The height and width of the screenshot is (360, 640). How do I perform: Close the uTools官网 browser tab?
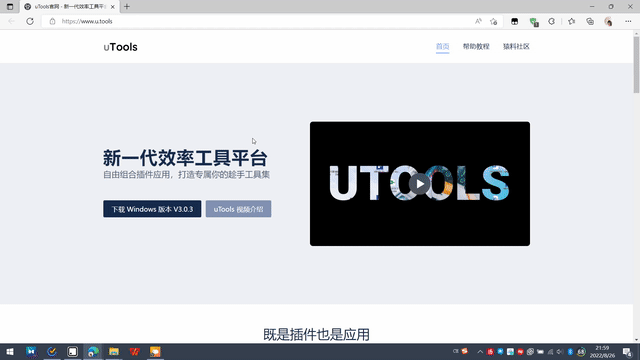coord(113,7)
